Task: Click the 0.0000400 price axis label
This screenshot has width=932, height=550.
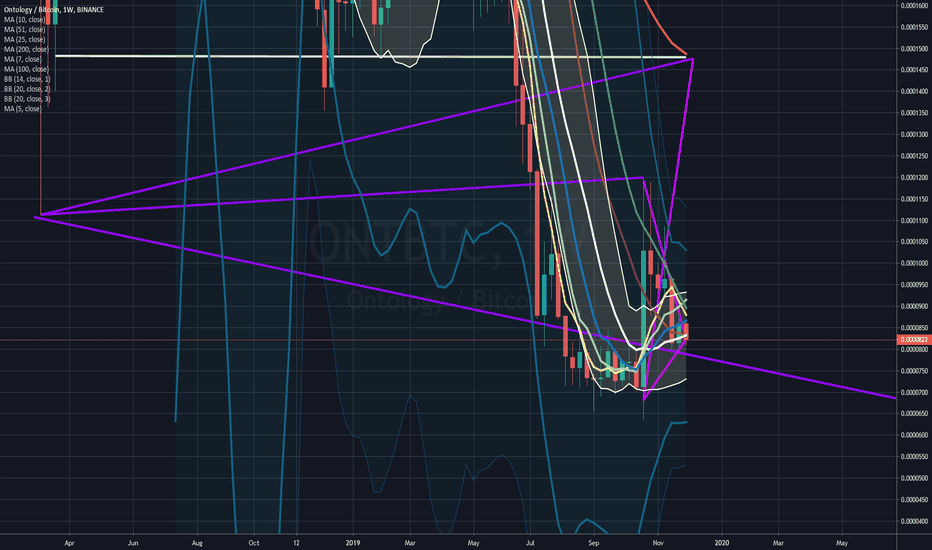Action: [x=914, y=521]
